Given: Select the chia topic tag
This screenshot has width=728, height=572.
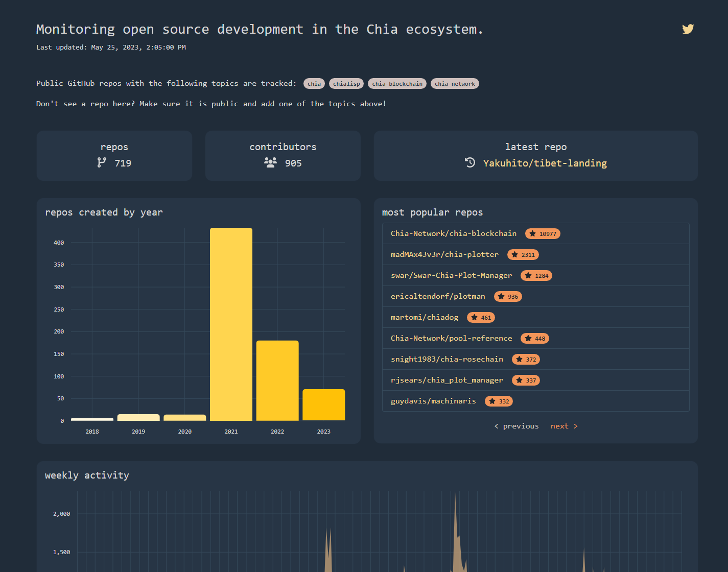Looking at the screenshot, I should tap(314, 84).
